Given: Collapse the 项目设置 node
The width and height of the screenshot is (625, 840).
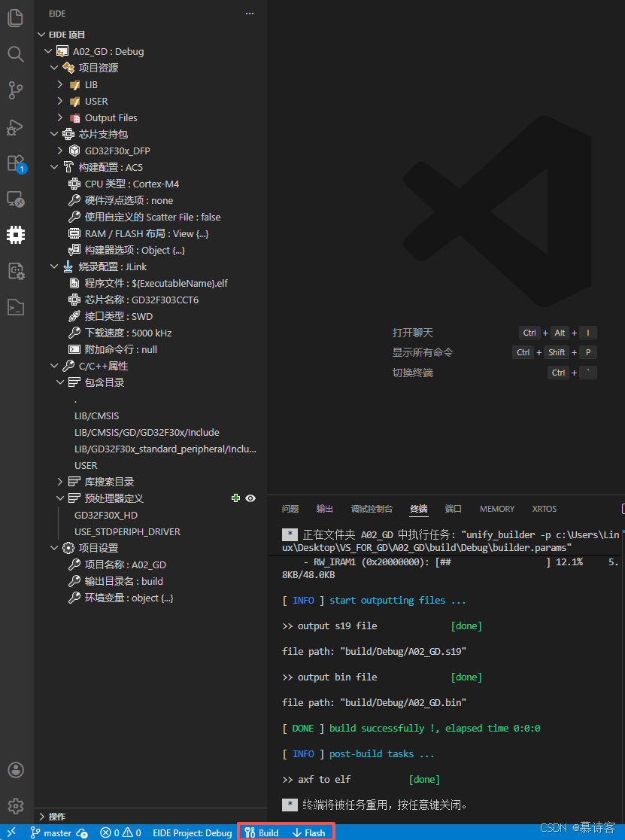Looking at the screenshot, I should tap(54, 548).
